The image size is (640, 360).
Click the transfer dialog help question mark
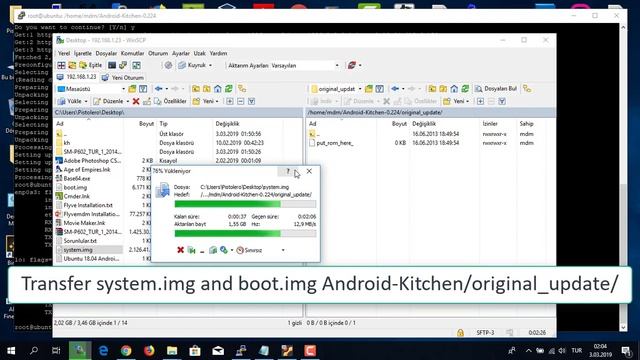(288, 171)
